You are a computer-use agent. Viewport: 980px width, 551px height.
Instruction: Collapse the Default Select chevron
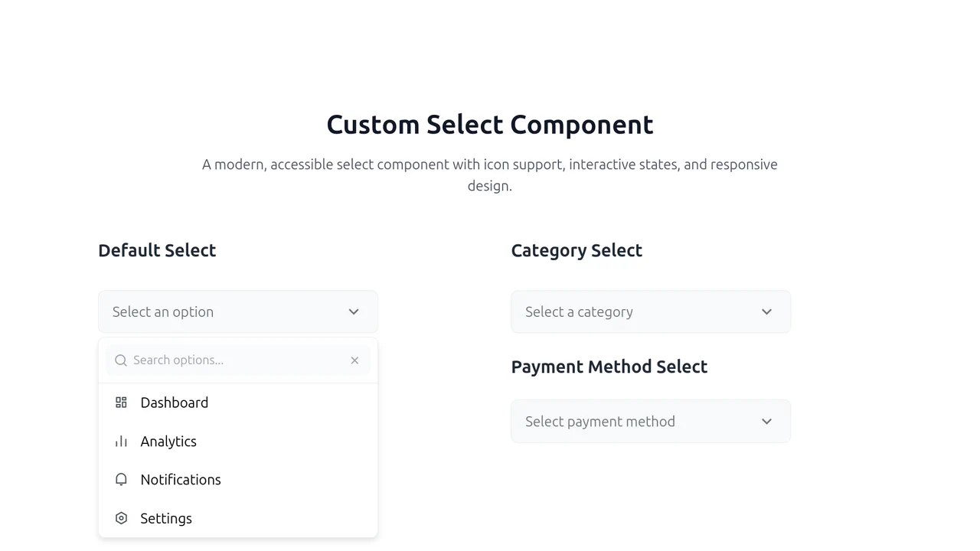(354, 311)
